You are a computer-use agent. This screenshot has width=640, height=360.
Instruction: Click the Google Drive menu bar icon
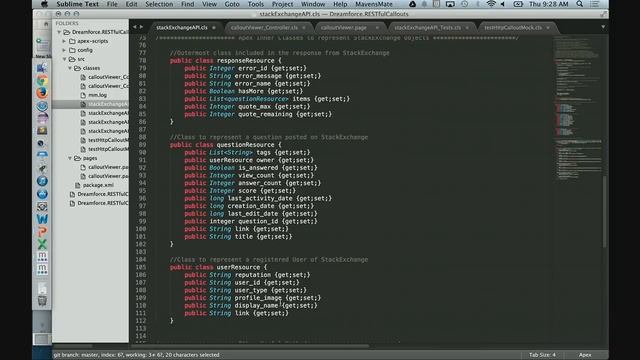[413, 4]
